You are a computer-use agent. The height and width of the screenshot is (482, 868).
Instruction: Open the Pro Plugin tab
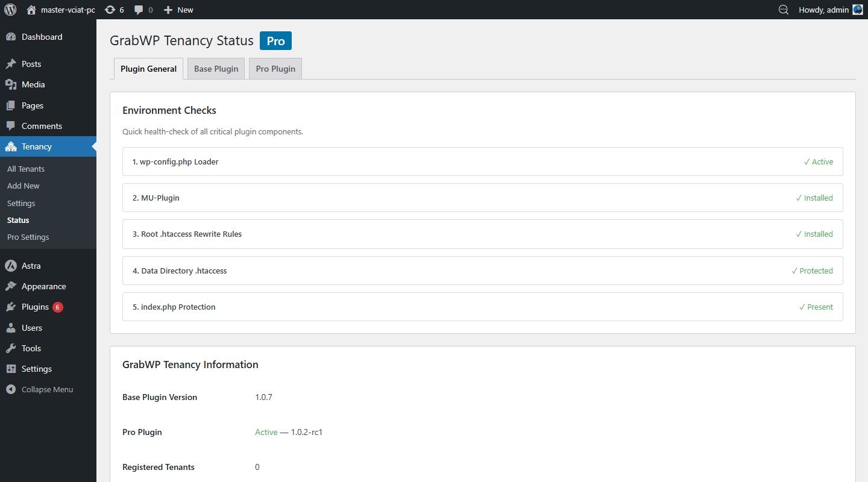(275, 68)
